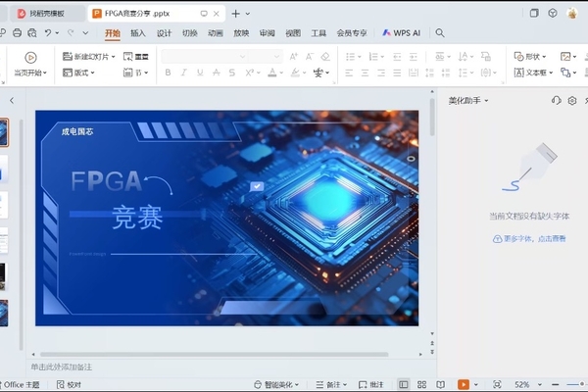
Task: Toggle 批注 comments in status bar
Action: 371,385
